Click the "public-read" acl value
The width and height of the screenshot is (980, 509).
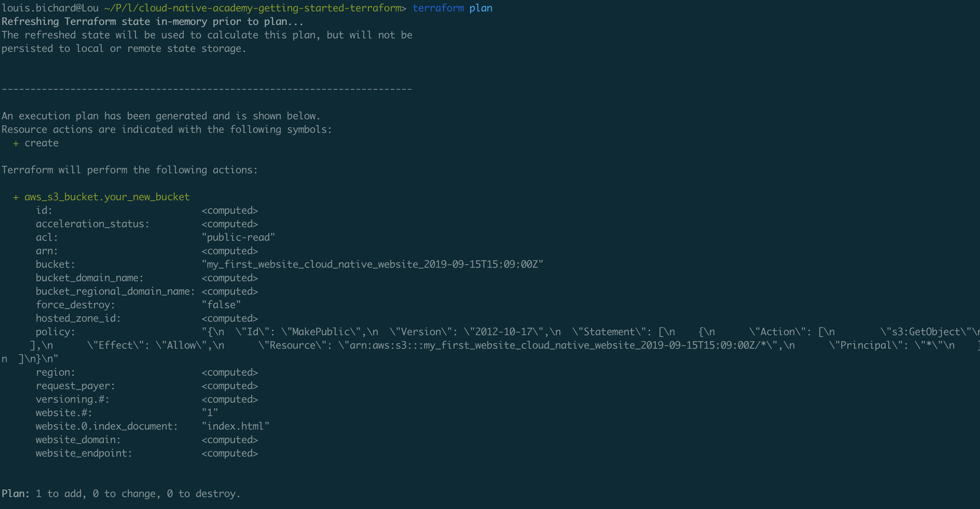click(x=238, y=237)
